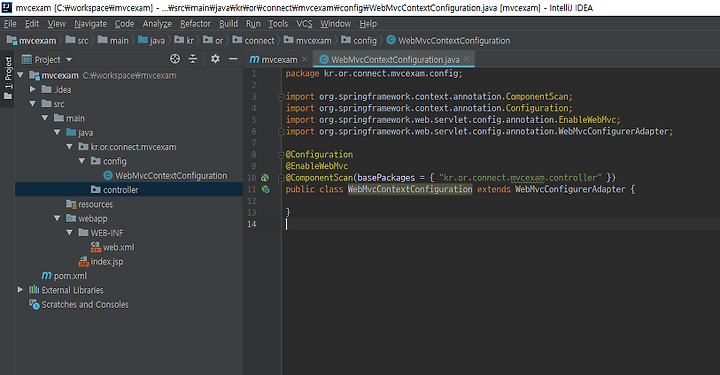The height and width of the screenshot is (375, 720).
Task: Click the locate/scroll-from-source target icon
Action: [x=175, y=59]
